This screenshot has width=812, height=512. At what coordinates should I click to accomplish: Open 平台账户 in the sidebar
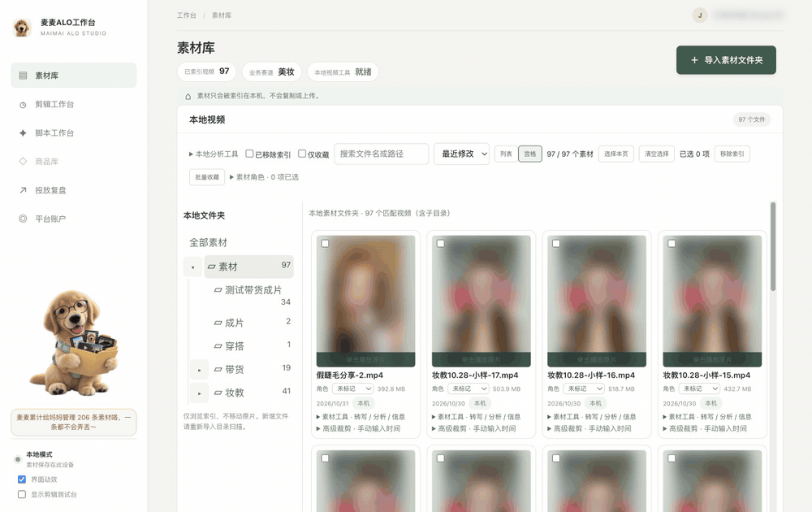point(74,219)
